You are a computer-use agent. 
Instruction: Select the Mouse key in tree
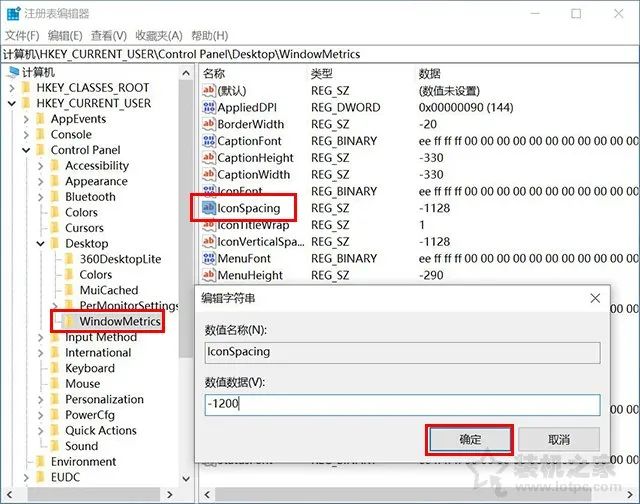click(x=82, y=384)
